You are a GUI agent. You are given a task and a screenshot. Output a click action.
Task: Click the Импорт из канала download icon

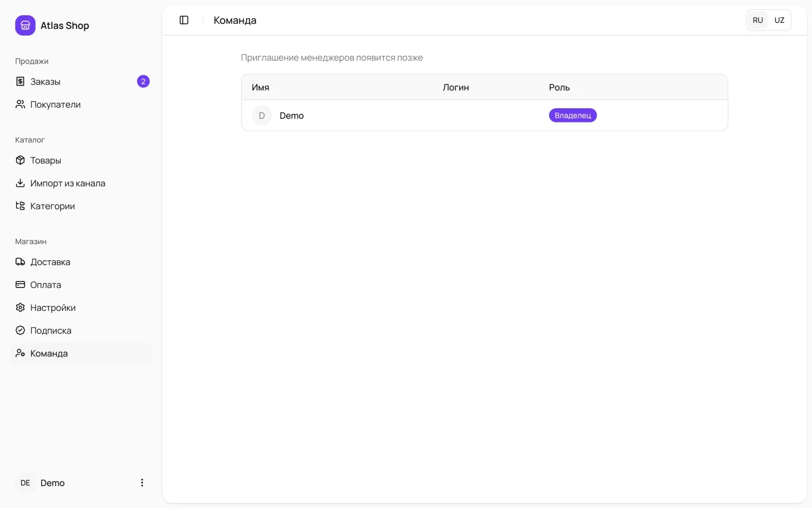20,183
